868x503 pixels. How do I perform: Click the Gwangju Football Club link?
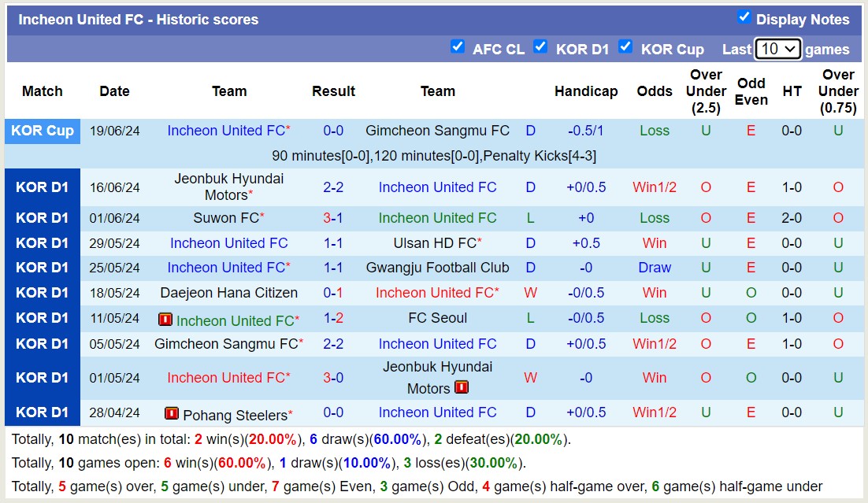(x=437, y=268)
